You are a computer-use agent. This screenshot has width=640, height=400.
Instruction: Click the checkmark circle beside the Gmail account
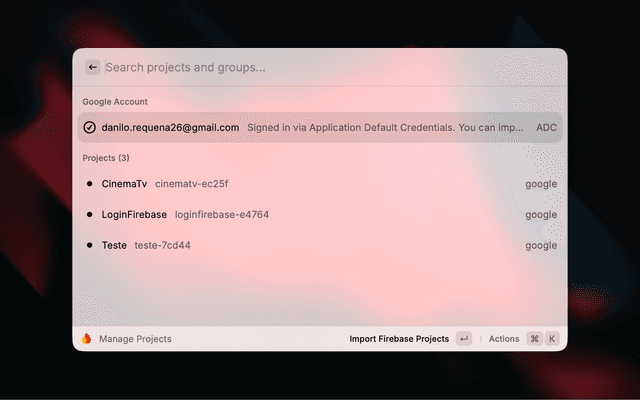(89, 127)
